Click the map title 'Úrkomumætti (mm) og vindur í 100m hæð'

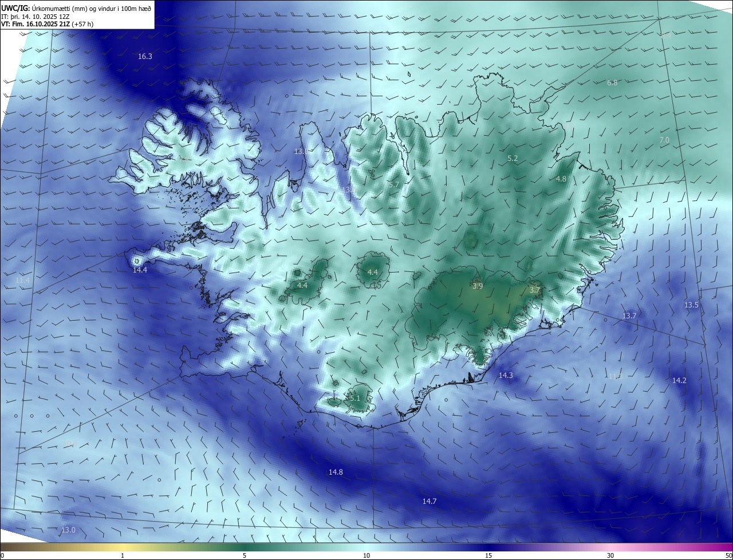pos(92,8)
